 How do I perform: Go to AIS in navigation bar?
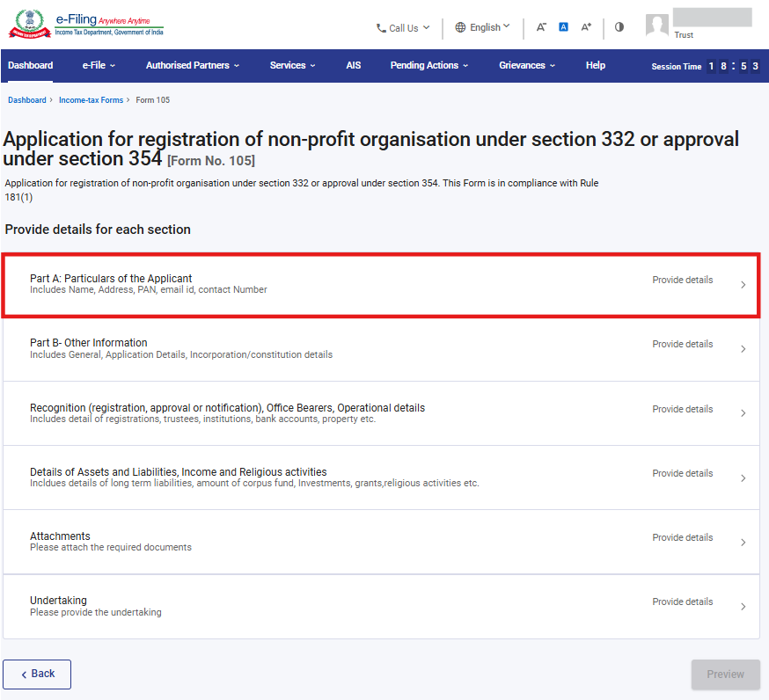click(353, 65)
